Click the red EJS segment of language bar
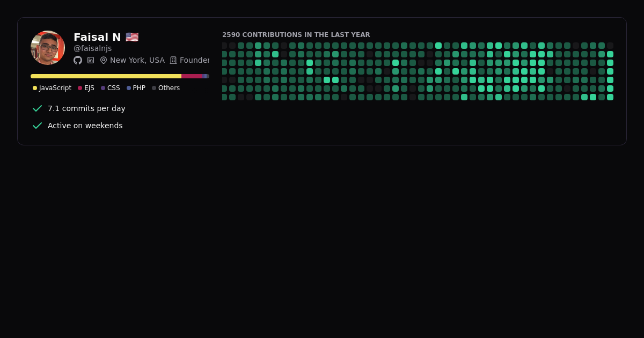The height and width of the screenshot is (338, 644). point(192,76)
